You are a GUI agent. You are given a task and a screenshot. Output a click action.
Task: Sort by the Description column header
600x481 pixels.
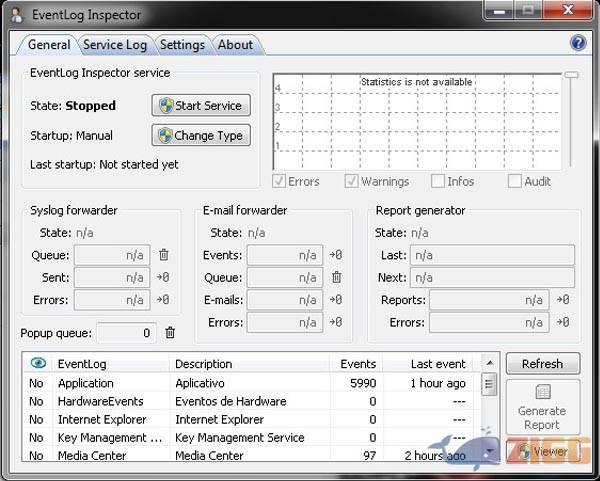point(249,364)
